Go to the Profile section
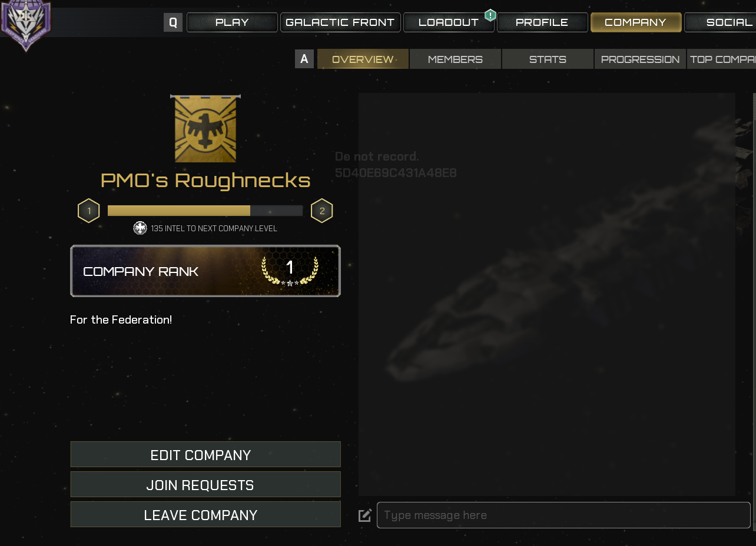Viewport: 756px width, 546px height. (x=542, y=22)
